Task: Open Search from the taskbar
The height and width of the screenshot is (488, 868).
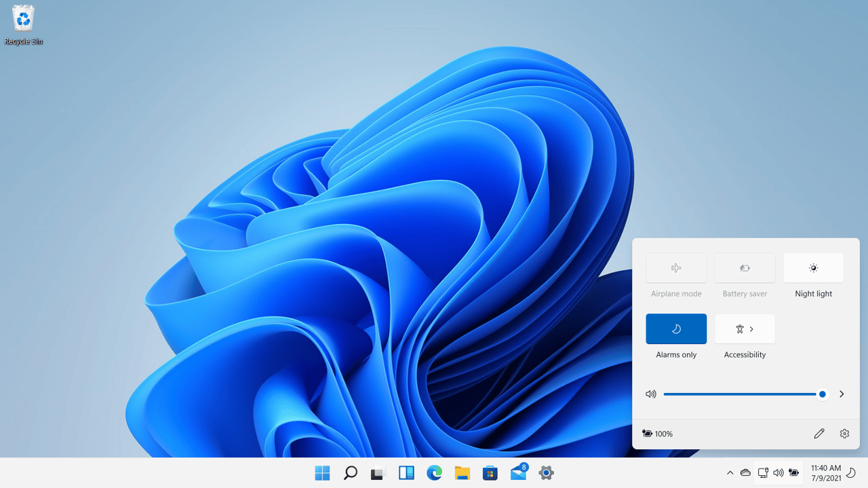Action: click(350, 472)
